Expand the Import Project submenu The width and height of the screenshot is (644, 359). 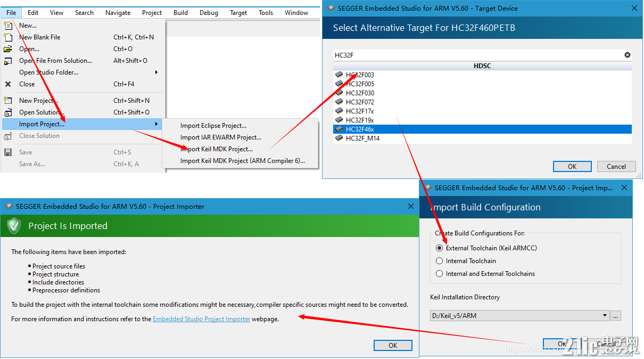point(82,124)
